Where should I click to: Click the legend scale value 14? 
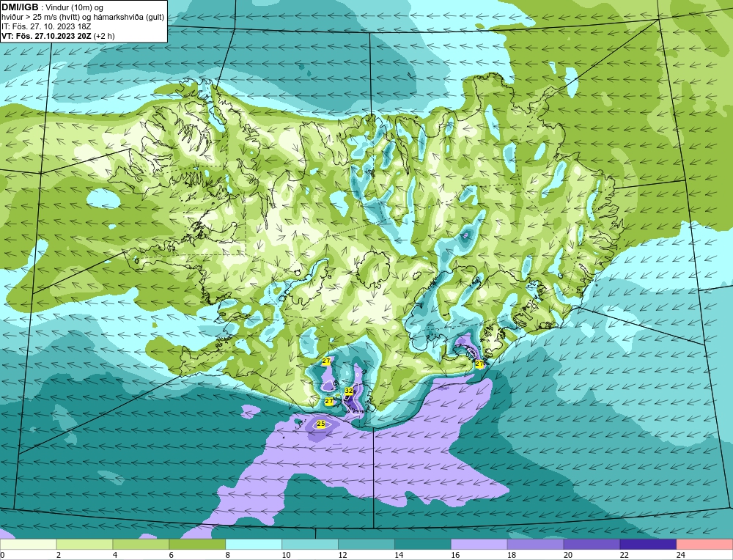tap(399, 555)
